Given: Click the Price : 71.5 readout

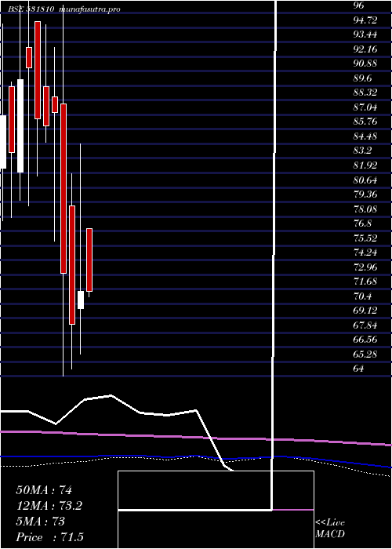Looking at the screenshot, I should click(x=50, y=537).
